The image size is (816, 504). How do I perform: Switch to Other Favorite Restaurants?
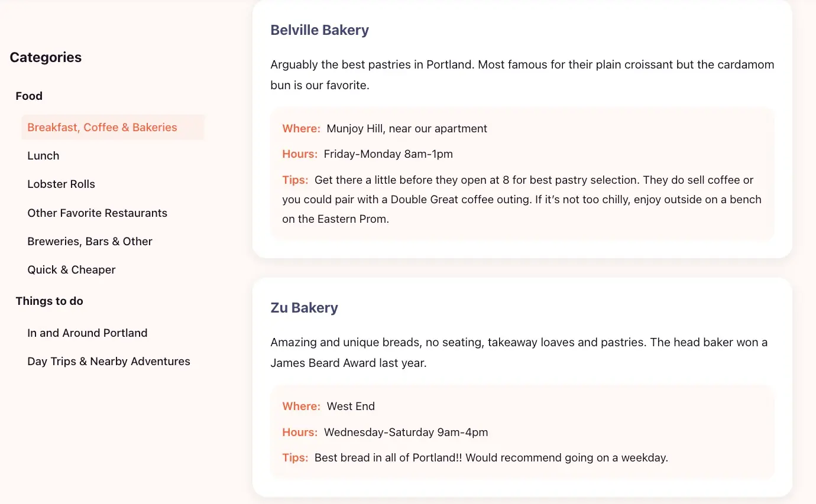[x=97, y=213]
